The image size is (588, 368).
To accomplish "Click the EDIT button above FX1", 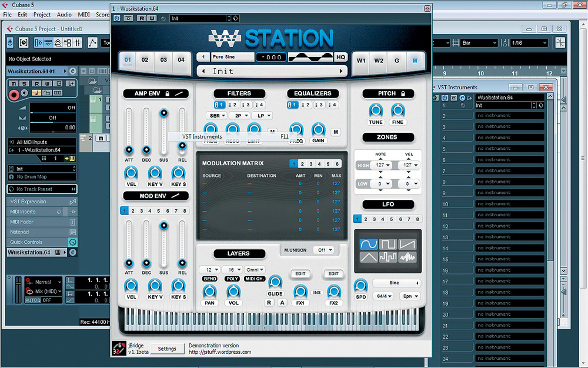I will click(300, 273).
